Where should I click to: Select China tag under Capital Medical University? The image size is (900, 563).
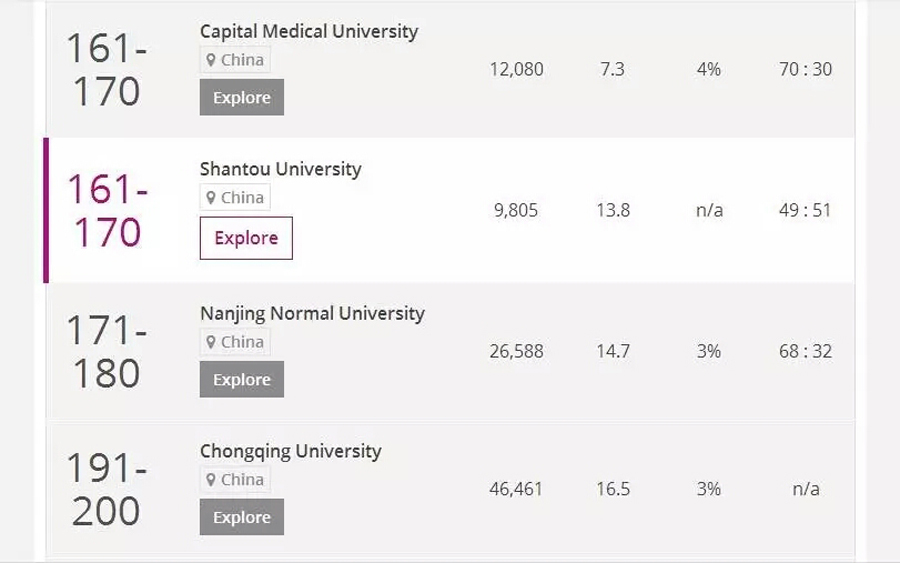pyautogui.click(x=235, y=60)
